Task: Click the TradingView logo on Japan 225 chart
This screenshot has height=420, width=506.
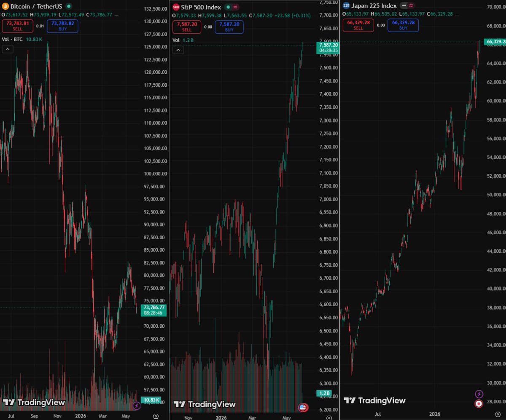Action: click(374, 401)
